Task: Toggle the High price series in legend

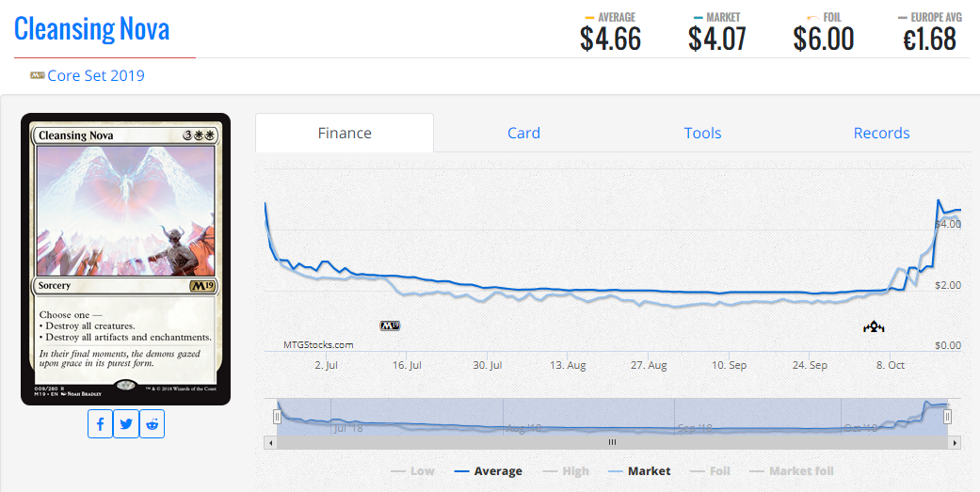Action: 567,471
